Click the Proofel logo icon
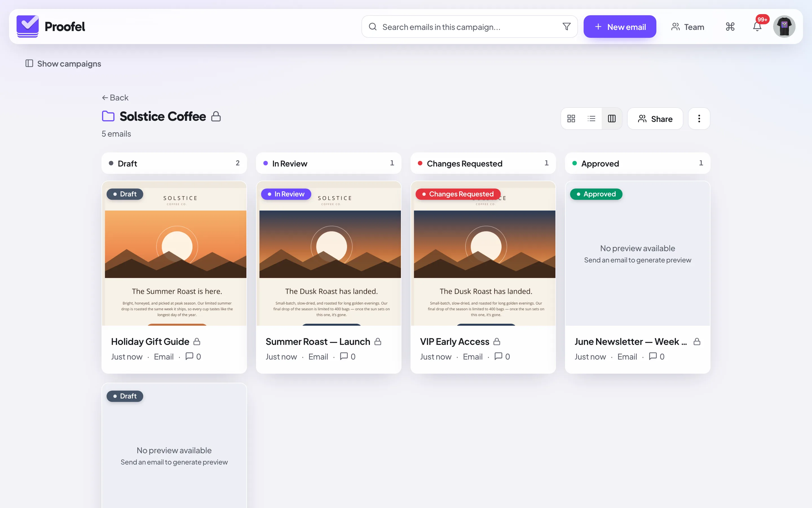Image resolution: width=812 pixels, height=508 pixels. 28,26
